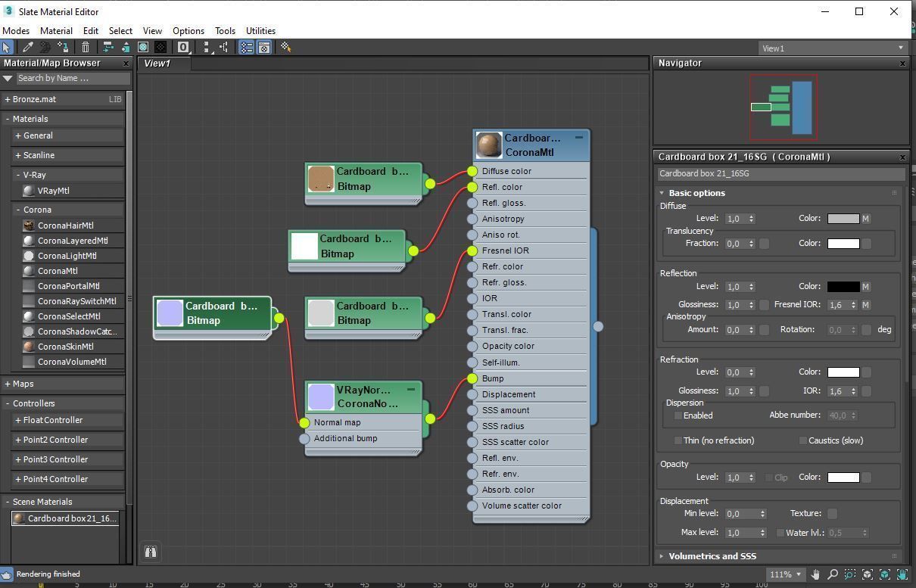Open Diffuse color swatch
This screenshot has width=916, height=588.
click(843, 219)
